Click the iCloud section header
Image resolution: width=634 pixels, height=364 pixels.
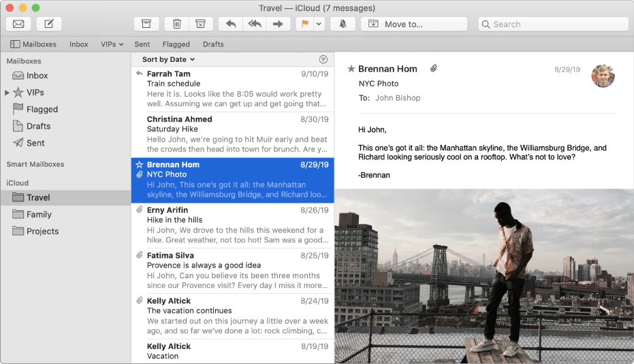[x=18, y=183]
